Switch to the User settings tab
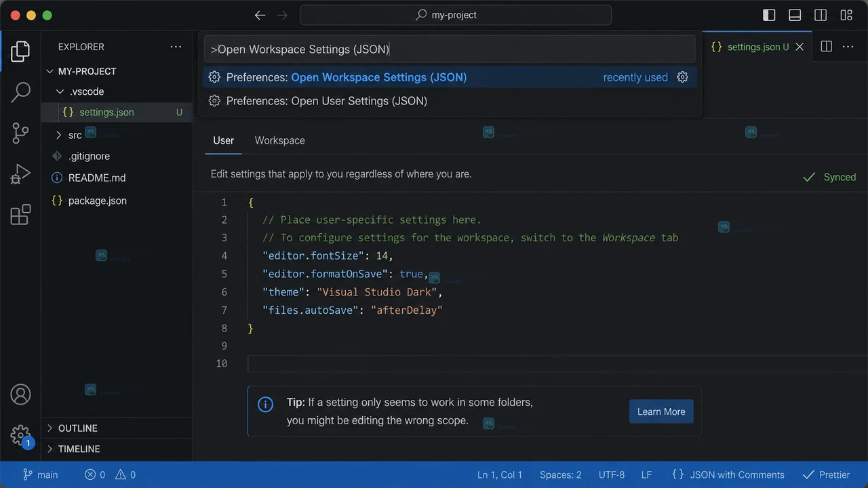Viewport: 868px width, 488px height. [223, 140]
